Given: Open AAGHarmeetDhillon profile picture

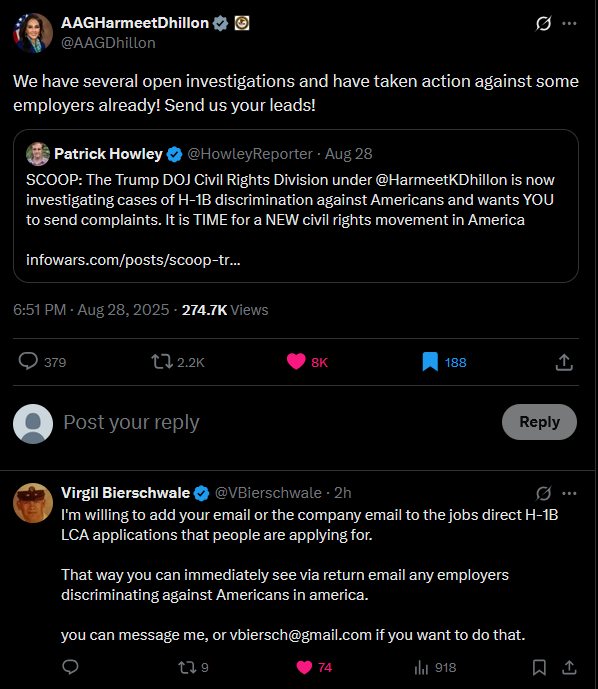Looking at the screenshot, I should pyautogui.click(x=33, y=33).
